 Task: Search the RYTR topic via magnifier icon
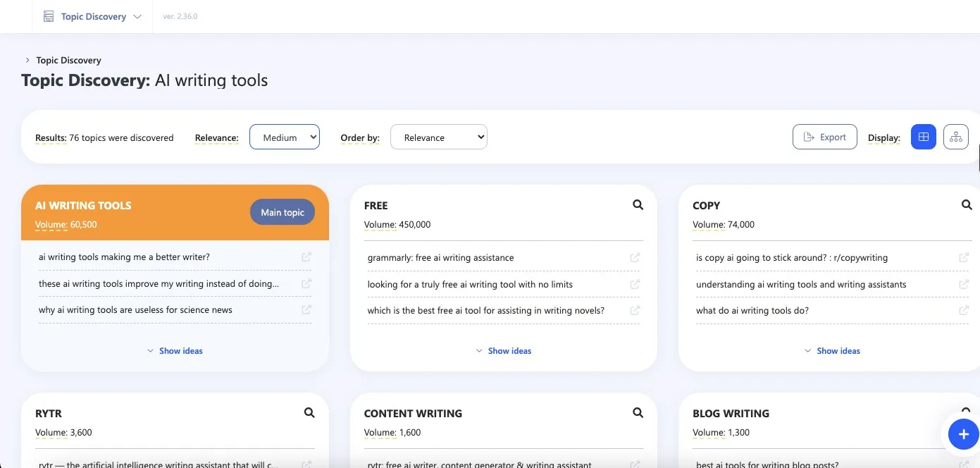(x=309, y=413)
